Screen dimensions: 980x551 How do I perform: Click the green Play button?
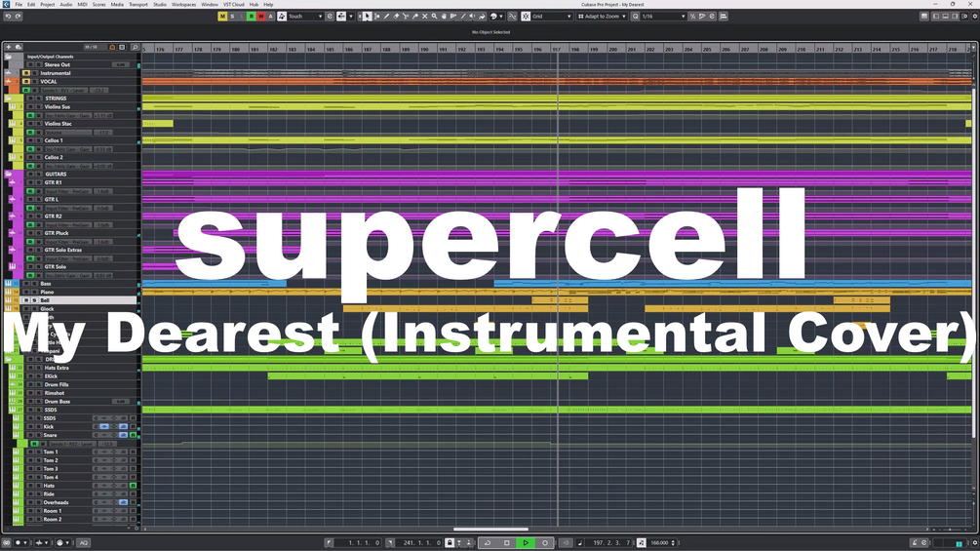[x=526, y=542]
